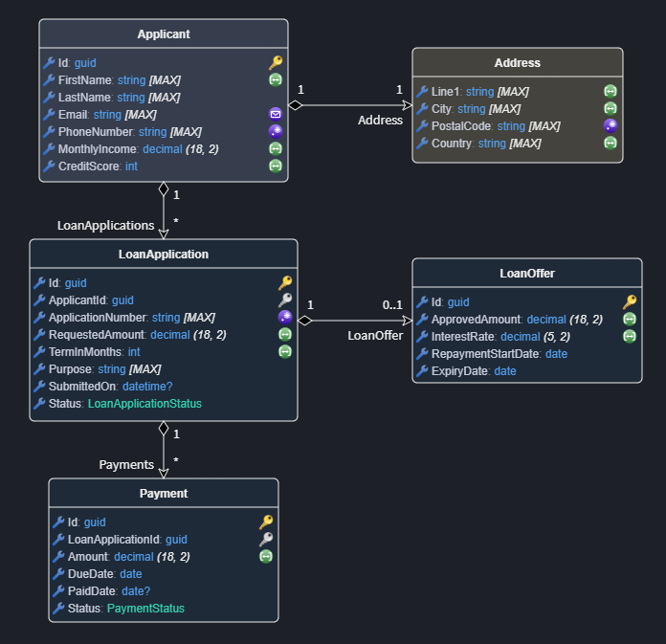Click the green icon beside TermInMonths
This screenshot has height=644, width=666.
pos(285,352)
